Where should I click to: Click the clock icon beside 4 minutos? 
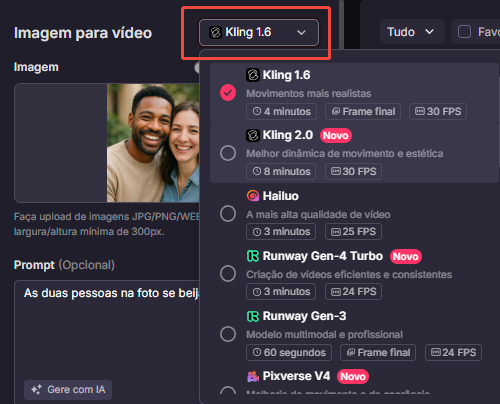(x=257, y=111)
